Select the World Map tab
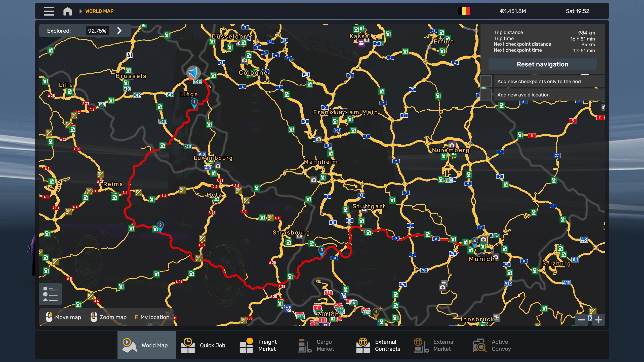Viewport: 644px width, 362px height. click(146, 345)
